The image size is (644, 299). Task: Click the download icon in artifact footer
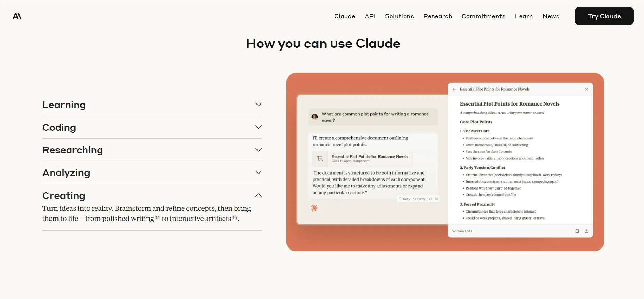pos(586,231)
